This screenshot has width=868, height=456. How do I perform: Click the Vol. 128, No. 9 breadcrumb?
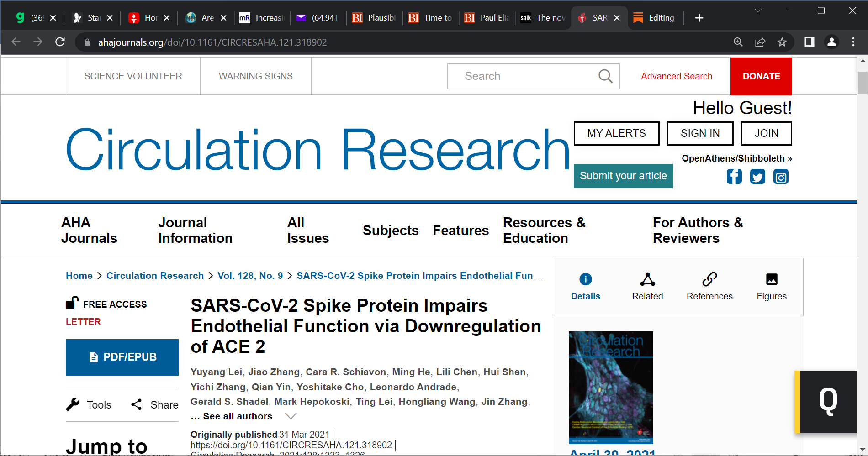pyautogui.click(x=250, y=276)
